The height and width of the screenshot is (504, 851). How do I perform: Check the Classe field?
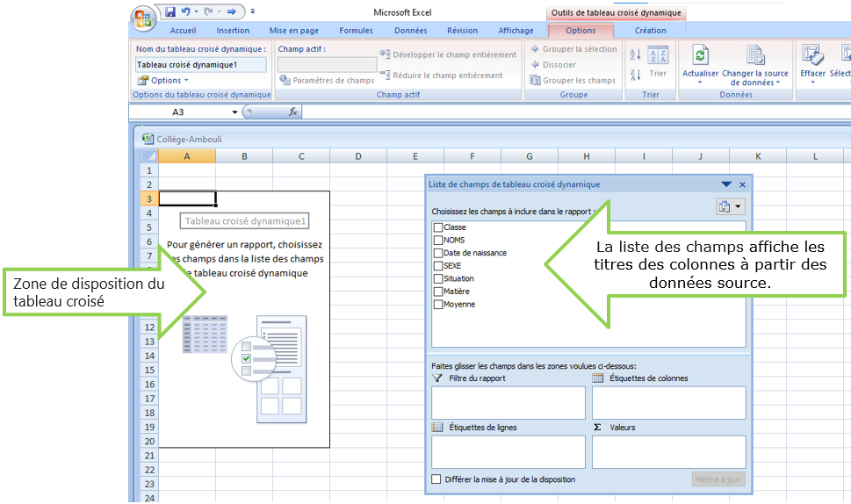click(438, 227)
